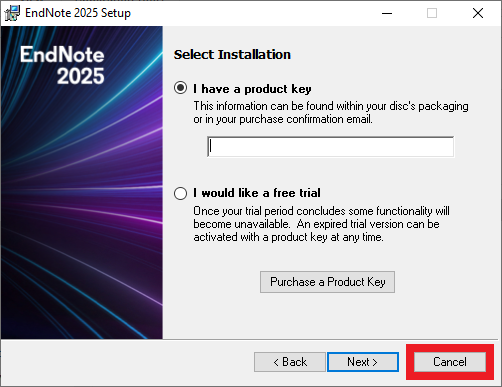The height and width of the screenshot is (387, 502).
Task: Go to the next step with Next >
Action: [363, 362]
